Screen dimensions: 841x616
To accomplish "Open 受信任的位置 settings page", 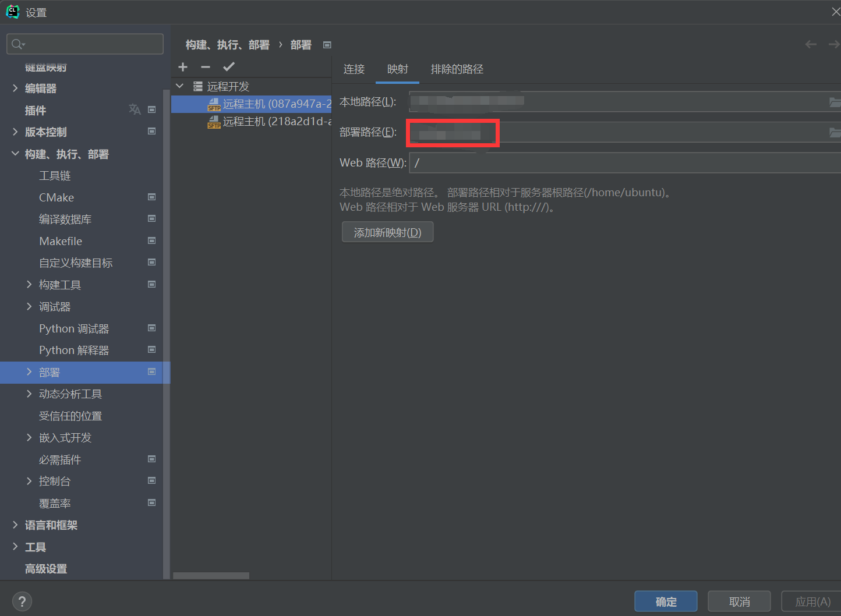I will tap(70, 416).
